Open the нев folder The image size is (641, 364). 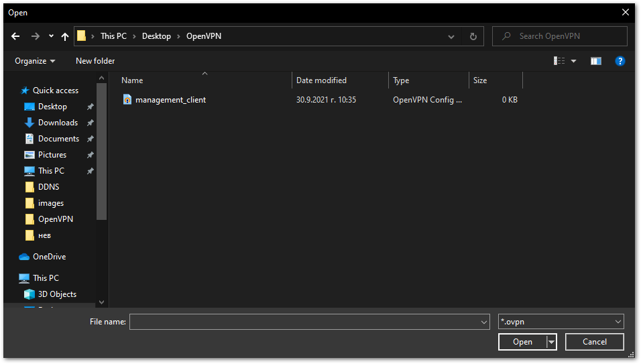point(44,235)
